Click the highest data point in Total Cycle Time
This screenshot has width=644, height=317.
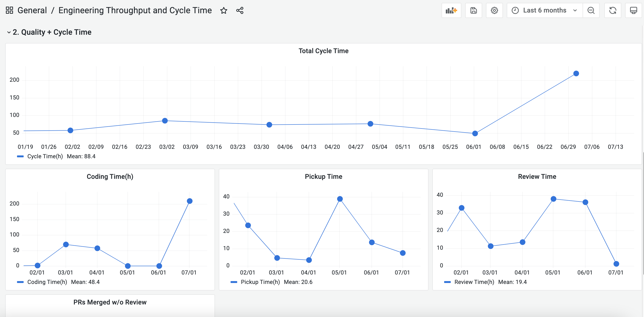576,73
